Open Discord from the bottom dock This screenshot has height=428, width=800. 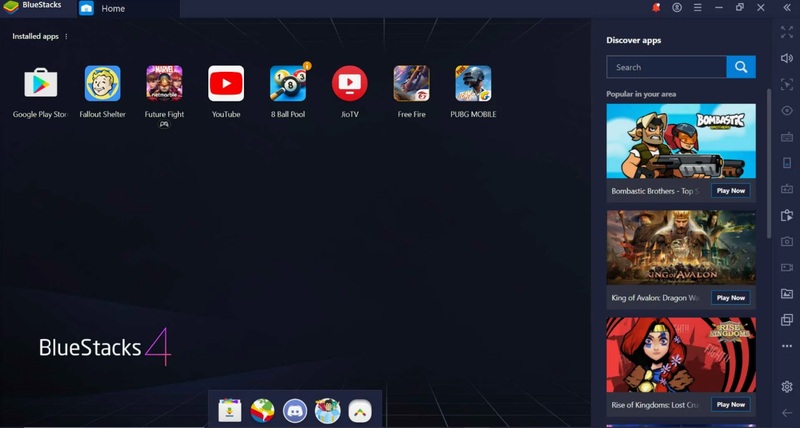coord(294,409)
